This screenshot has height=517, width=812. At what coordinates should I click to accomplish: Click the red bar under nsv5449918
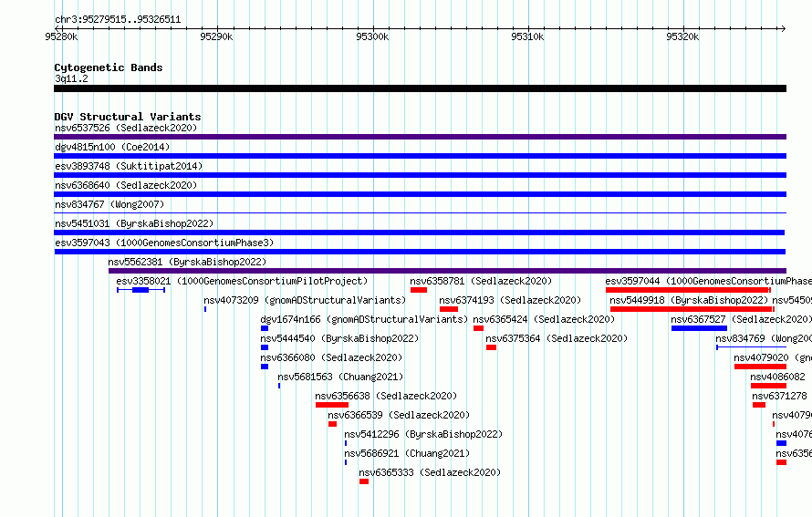click(692, 309)
